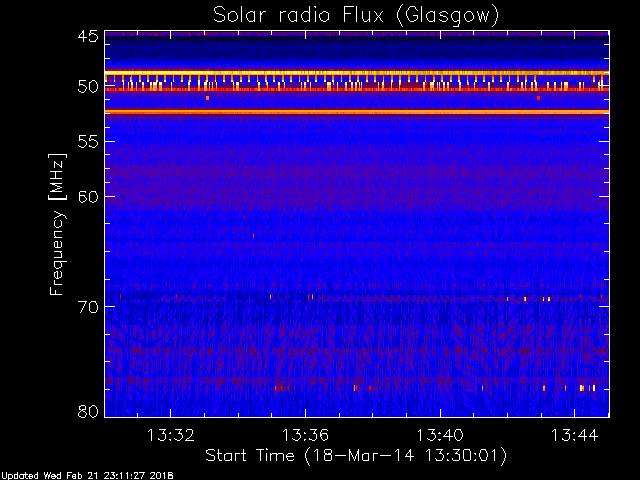Click the 'Solar radio Flux (Glasgow)' title
The width and height of the screenshot is (640, 480).
pyautogui.click(x=356, y=16)
